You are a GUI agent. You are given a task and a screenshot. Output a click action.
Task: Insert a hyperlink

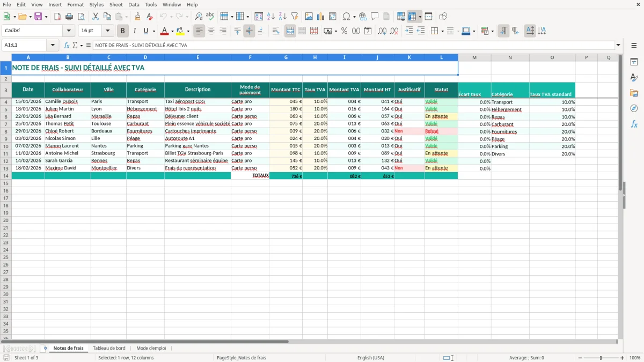click(x=363, y=17)
